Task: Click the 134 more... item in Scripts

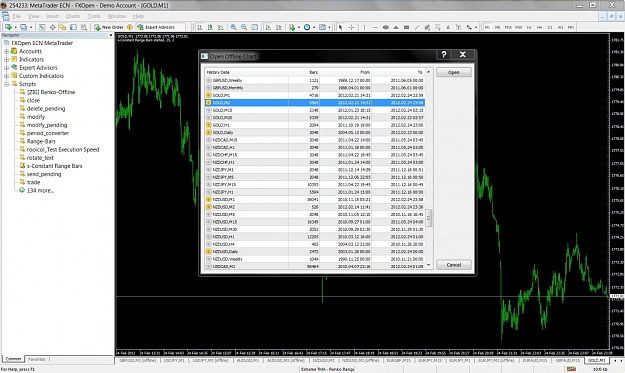Action: click(40, 190)
